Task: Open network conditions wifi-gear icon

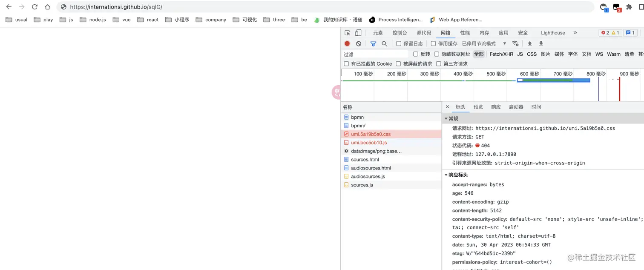Action: click(515, 43)
